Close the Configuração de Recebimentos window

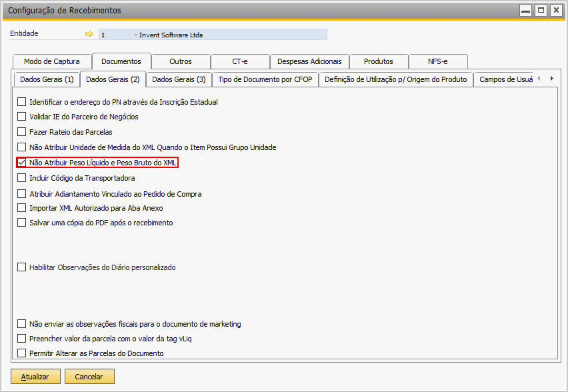556,10
